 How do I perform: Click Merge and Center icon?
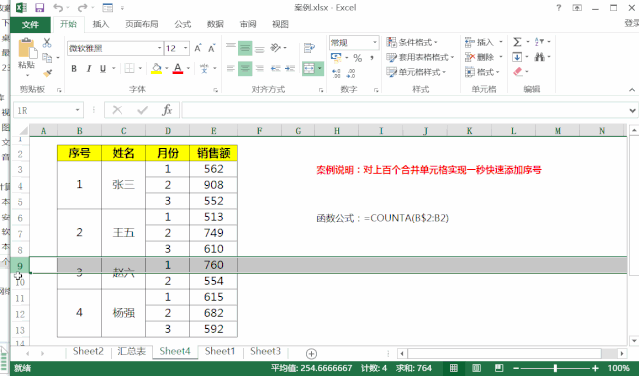click(309, 68)
